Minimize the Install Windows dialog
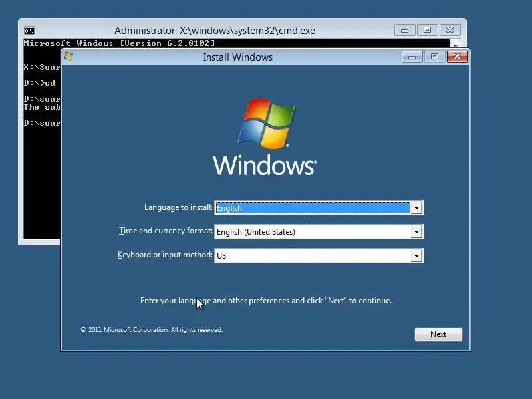This screenshot has height=399, width=532. tap(412, 57)
